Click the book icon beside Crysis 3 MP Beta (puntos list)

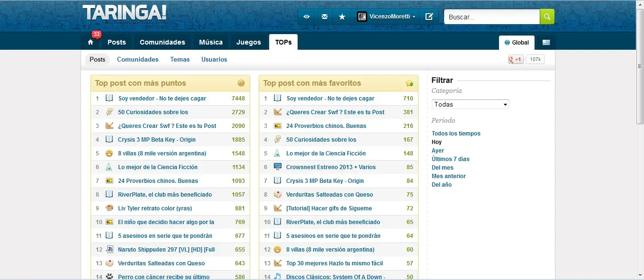[x=109, y=139]
